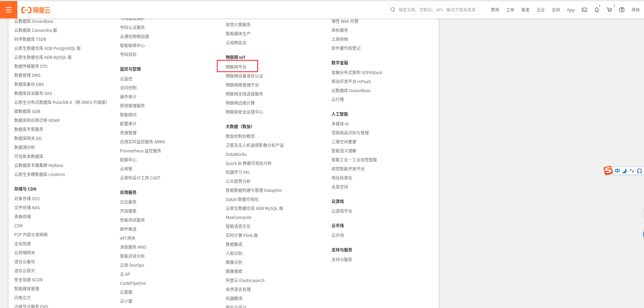
Task: Open 数加控制台概览
Action: (240, 136)
